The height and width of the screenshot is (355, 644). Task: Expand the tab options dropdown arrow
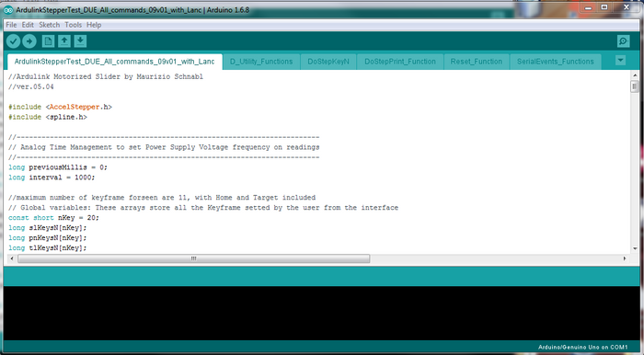click(621, 61)
